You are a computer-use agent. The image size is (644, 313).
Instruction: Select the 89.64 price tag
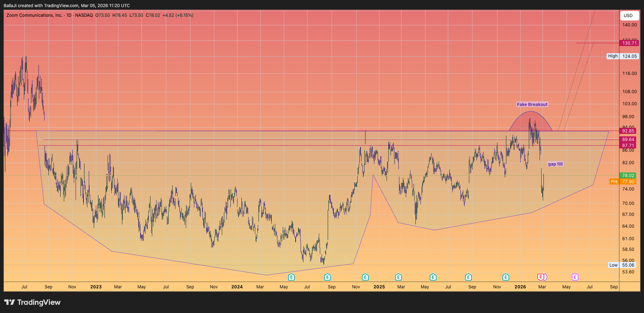point(628,140)
